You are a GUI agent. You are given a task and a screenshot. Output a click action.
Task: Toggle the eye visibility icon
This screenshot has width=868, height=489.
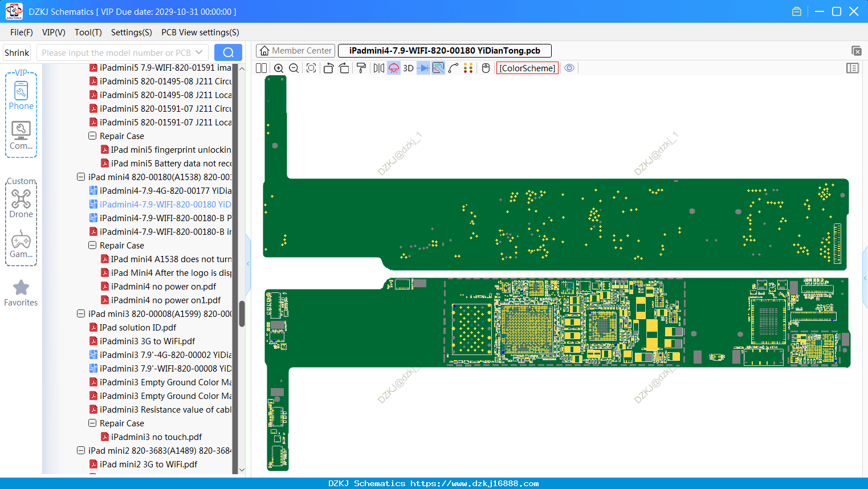(569, 68)
